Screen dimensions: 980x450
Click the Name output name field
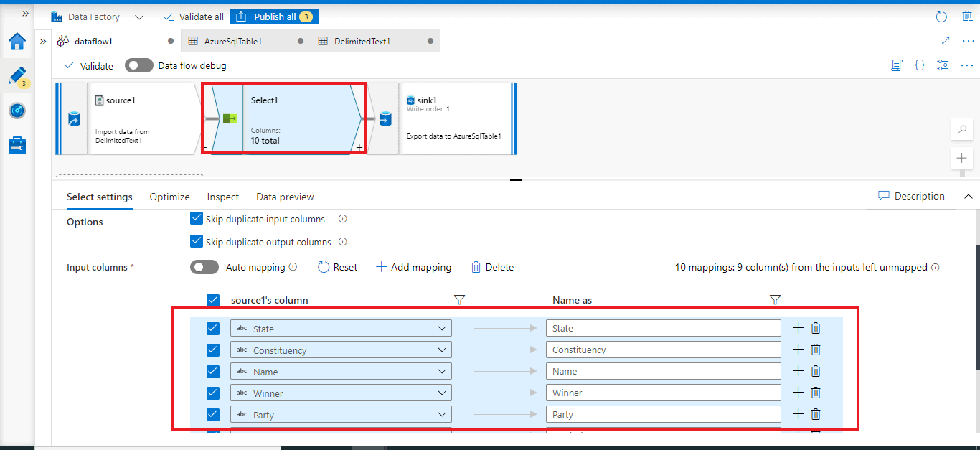[x=663, y=371]
